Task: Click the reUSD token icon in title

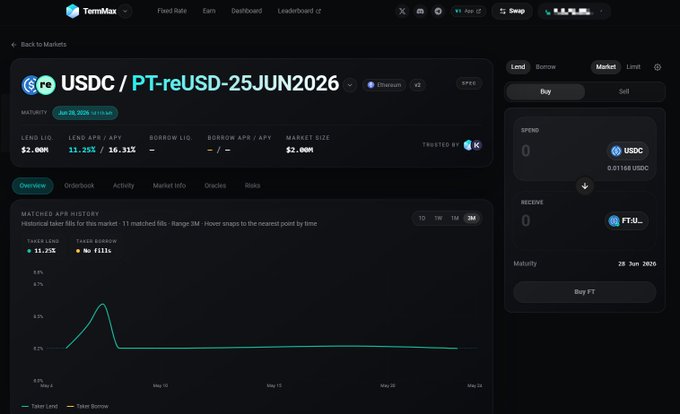Action: point(46,85)
